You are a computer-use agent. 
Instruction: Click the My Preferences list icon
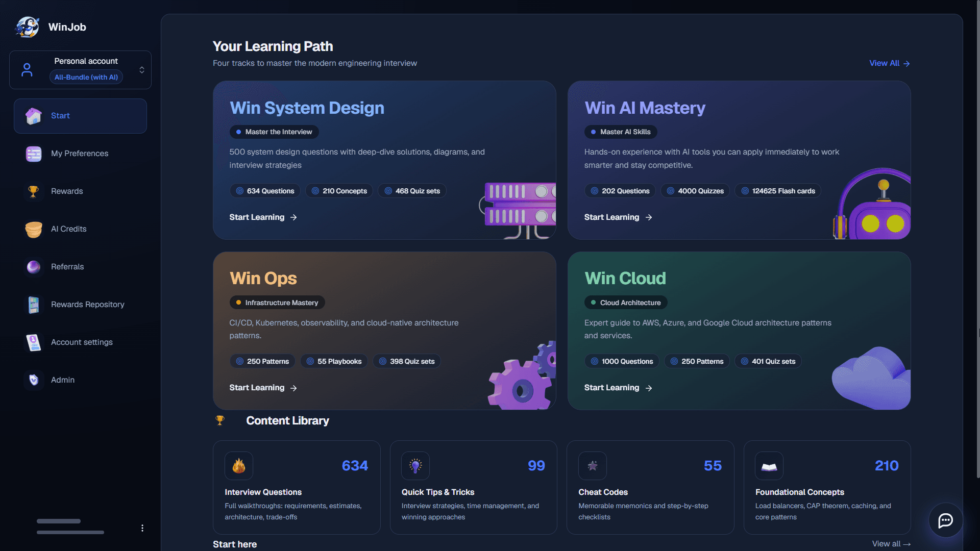click(34, 154)
